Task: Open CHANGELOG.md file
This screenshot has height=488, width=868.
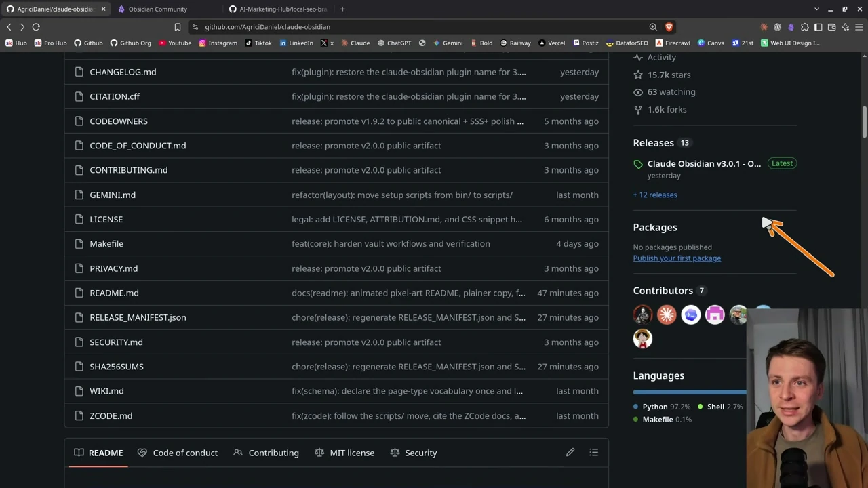Action: pos(123,72)
